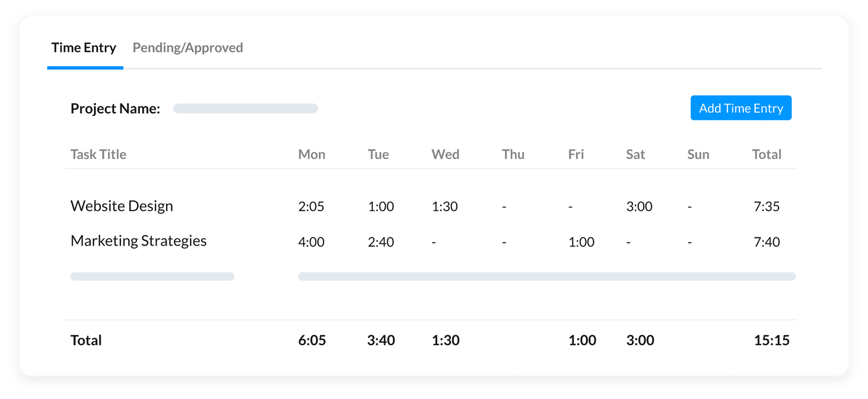Select the Marketing Strategies task row
This screenshot has height=399, width=868.
pos(138,241)
